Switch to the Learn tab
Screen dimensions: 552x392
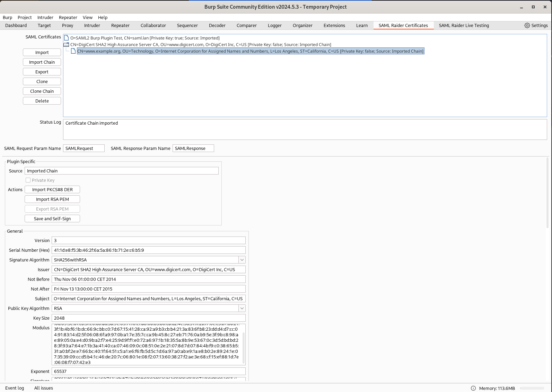tap(362, 25)
